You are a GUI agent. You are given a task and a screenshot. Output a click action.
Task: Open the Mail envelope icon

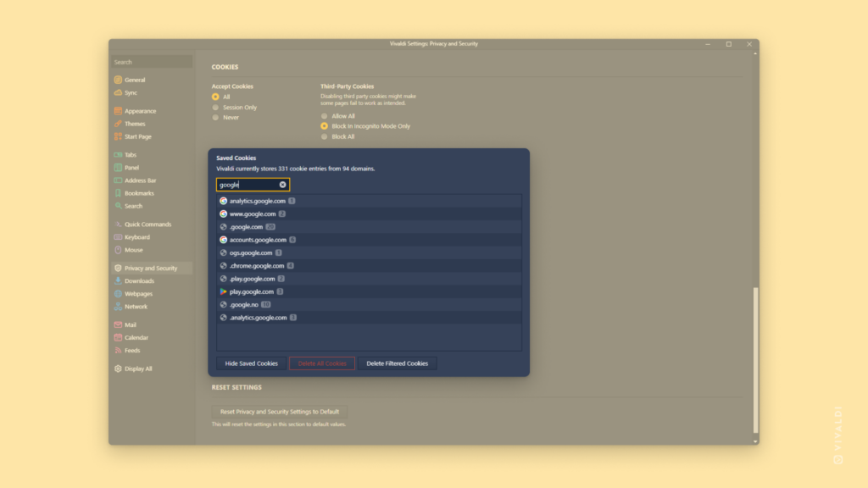pos(118,324)
